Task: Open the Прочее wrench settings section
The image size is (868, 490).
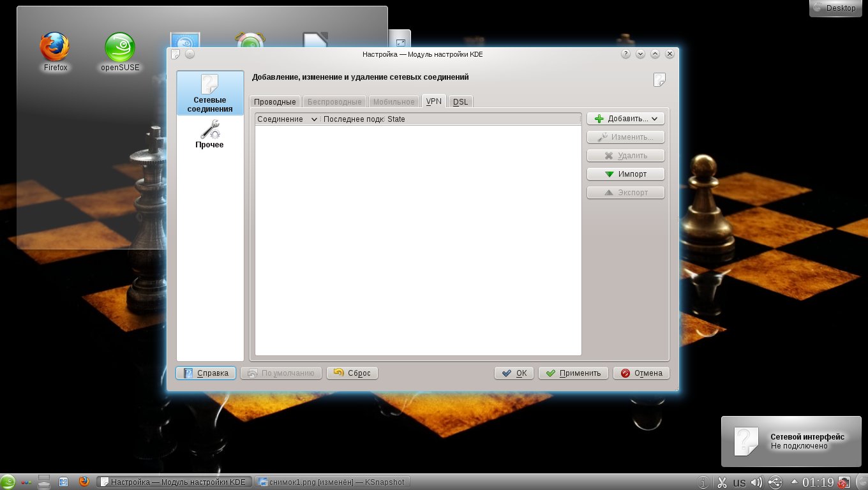Action: pos(209,135)
